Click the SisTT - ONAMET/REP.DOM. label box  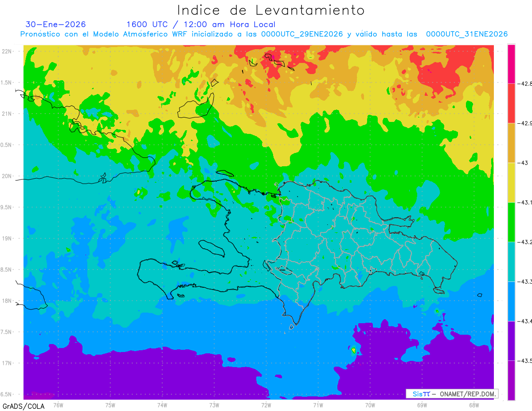(x=452, y=394)
